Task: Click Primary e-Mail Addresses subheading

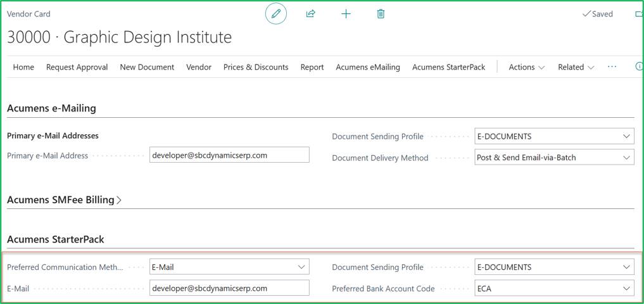Action: (x=53, y=136)
